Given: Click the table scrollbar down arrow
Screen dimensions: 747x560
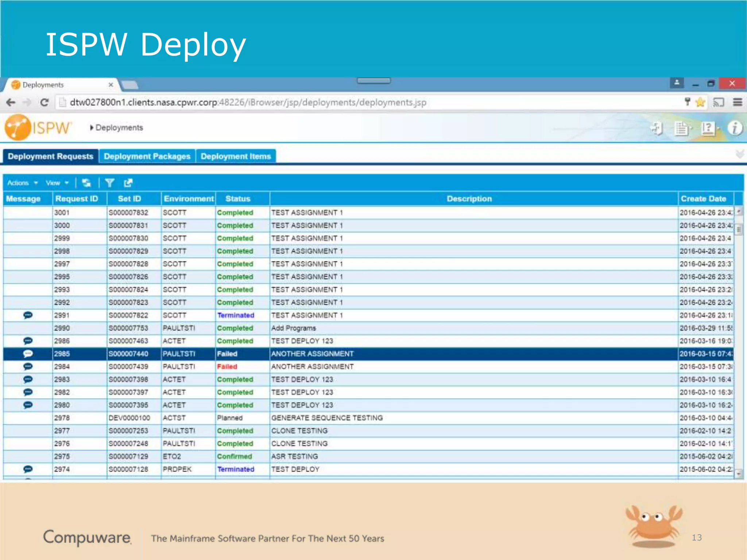Looking at the screenshot, I should tap(739, 474).
